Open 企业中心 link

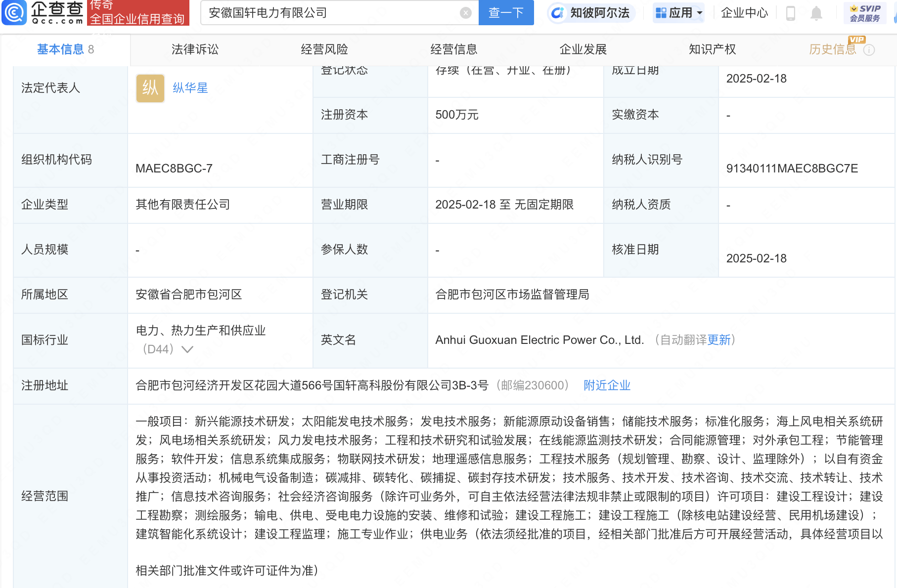pyautogui.click(x=744, y=13)
